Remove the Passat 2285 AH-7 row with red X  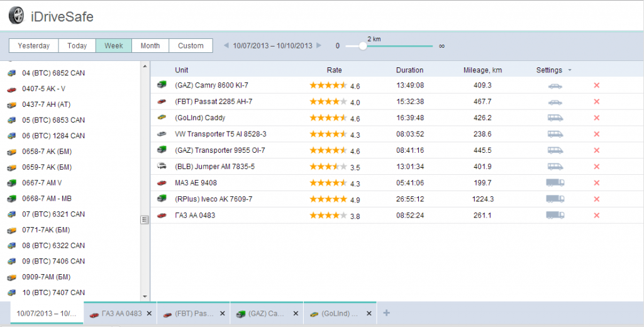[596, 101]
